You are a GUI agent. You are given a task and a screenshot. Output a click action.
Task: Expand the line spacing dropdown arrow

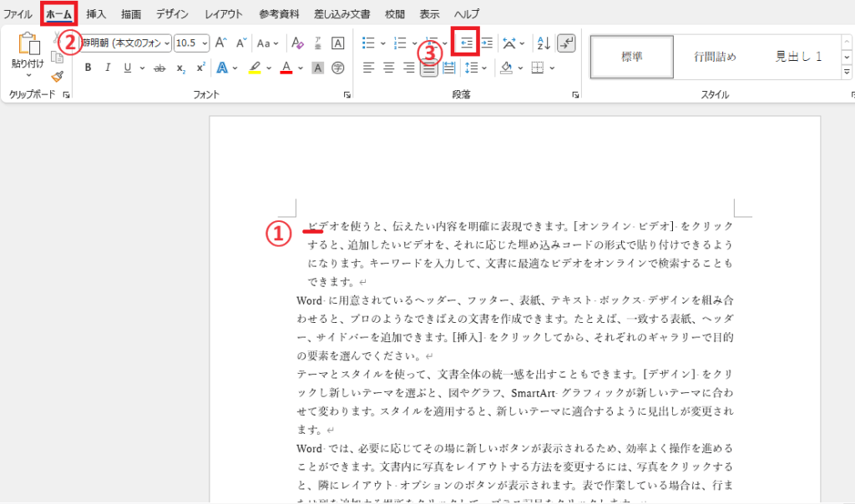tap(484, 68)
